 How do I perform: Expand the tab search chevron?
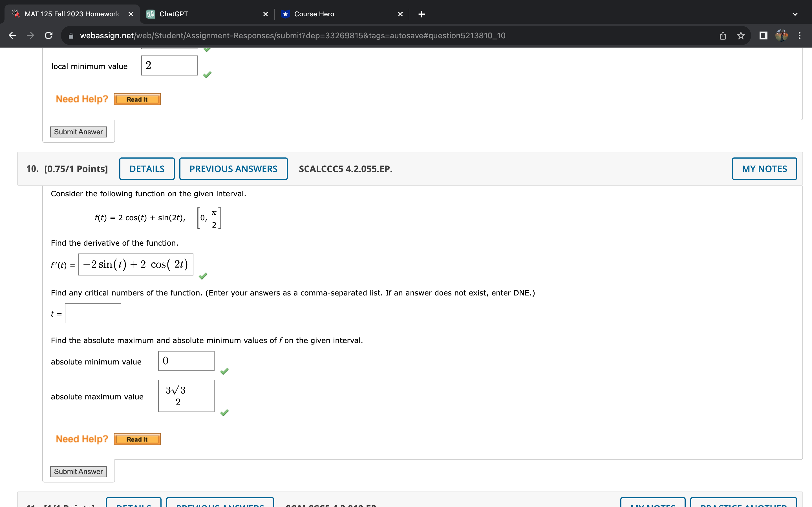coord(795,14)
